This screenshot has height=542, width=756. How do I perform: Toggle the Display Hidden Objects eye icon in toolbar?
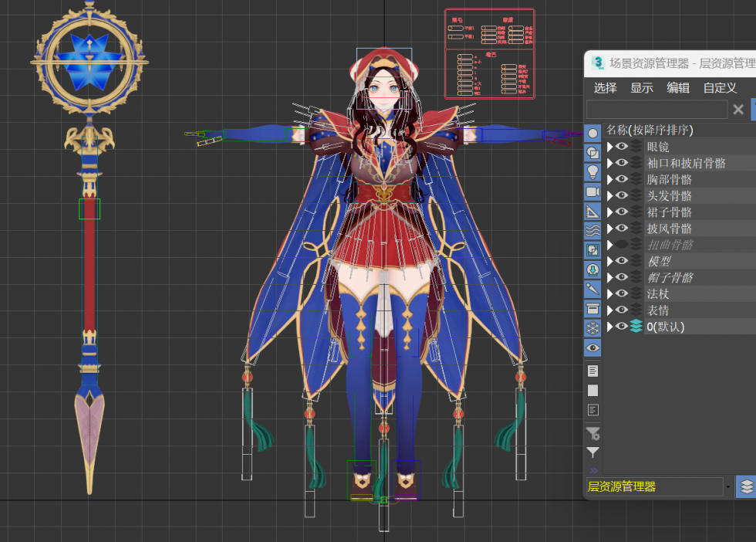click(592, 347)
